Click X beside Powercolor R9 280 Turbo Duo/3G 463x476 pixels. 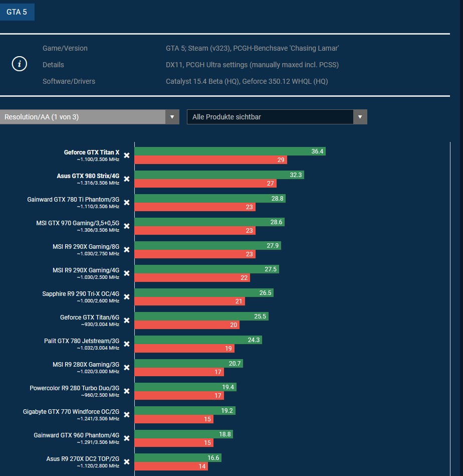click(127, 391)
